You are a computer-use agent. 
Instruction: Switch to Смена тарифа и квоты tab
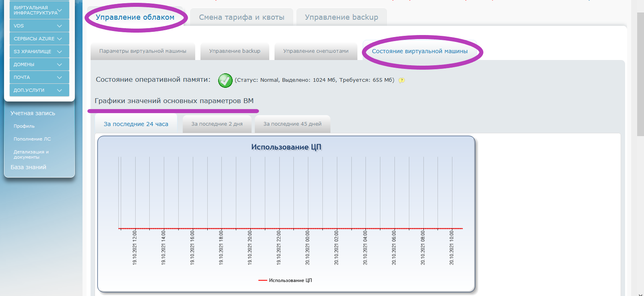point(242,17)
